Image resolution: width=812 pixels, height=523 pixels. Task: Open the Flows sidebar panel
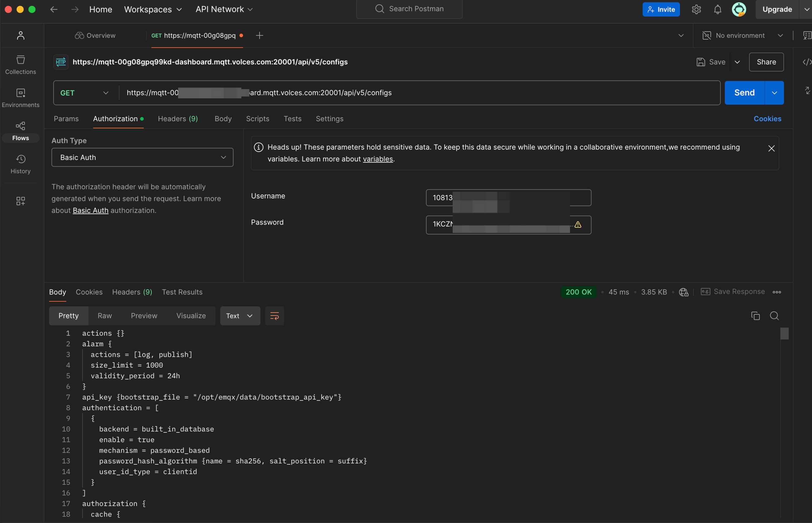20,131
